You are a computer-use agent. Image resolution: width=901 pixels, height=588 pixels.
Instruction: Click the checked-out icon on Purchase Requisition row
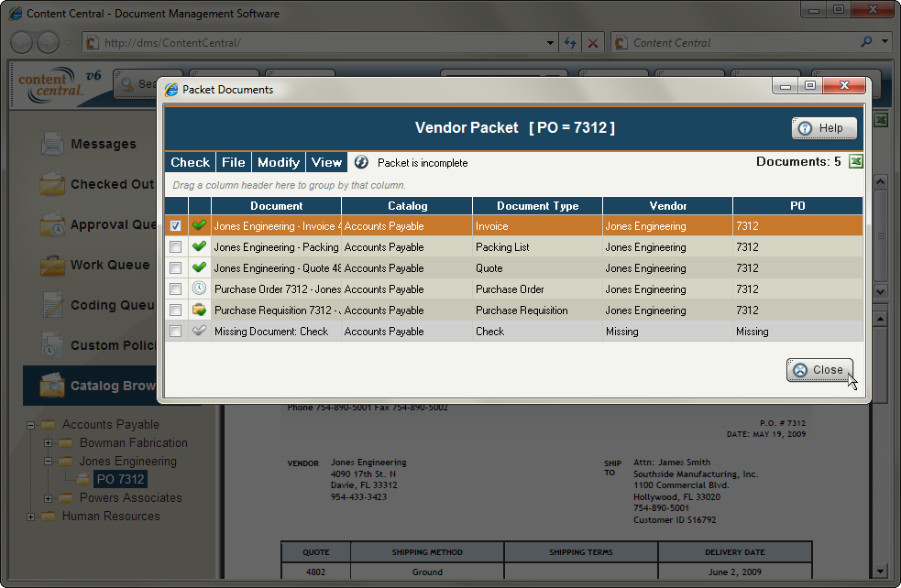pos(200,310)
